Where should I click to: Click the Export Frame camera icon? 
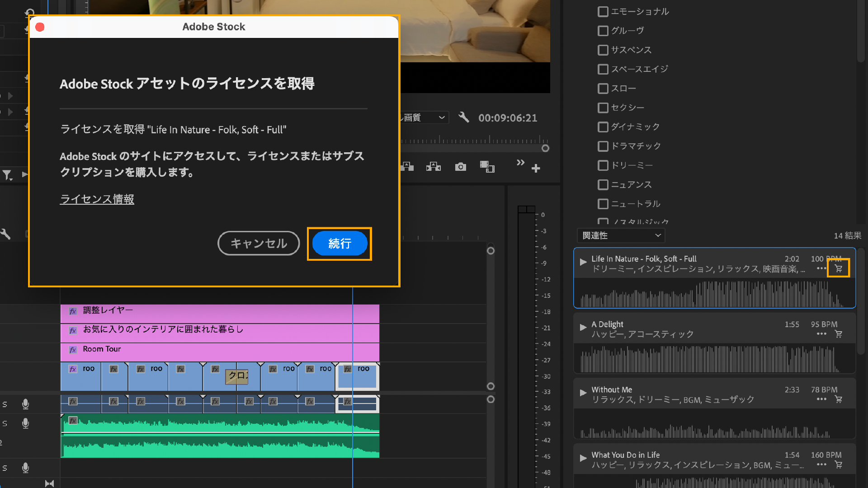coord(460,167)
